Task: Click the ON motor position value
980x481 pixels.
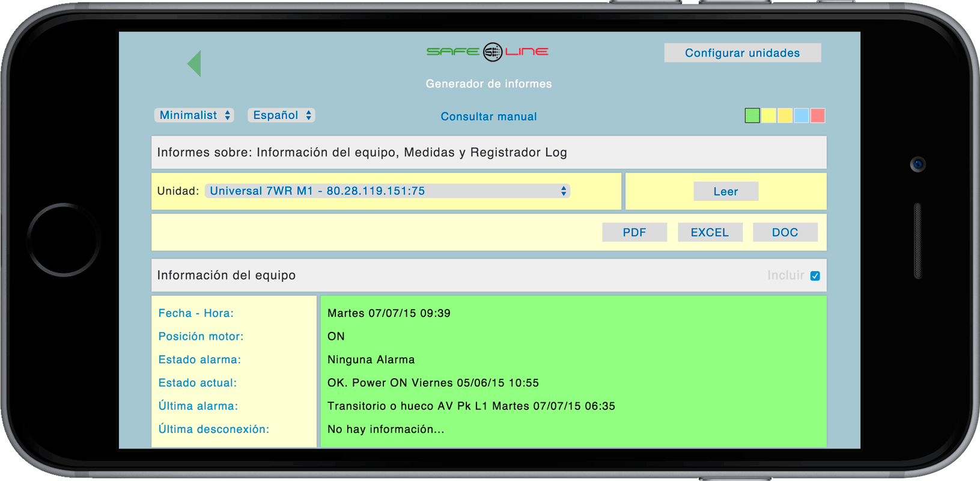Action: pyautogui.click(x=336, y=336)
